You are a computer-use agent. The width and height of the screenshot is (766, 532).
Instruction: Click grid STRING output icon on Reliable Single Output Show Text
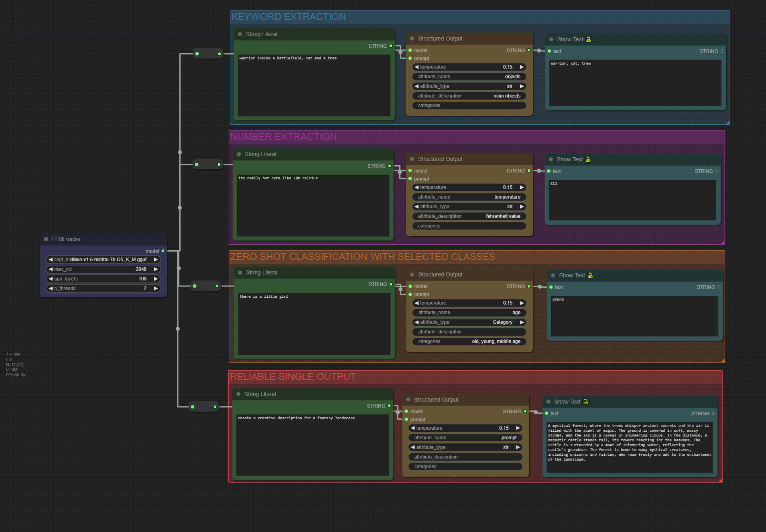tap(713, 413)
